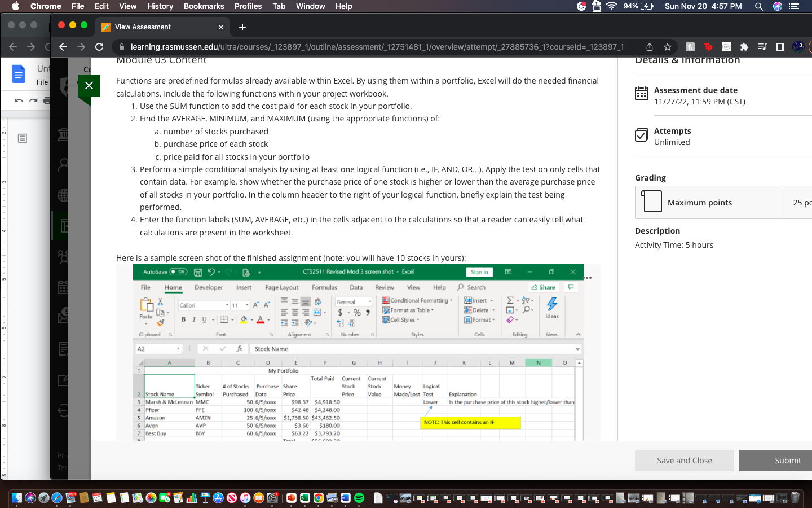Open the red Tp extension icon
812x508 pixels.
pyautogui.click(x=708, y=47)
